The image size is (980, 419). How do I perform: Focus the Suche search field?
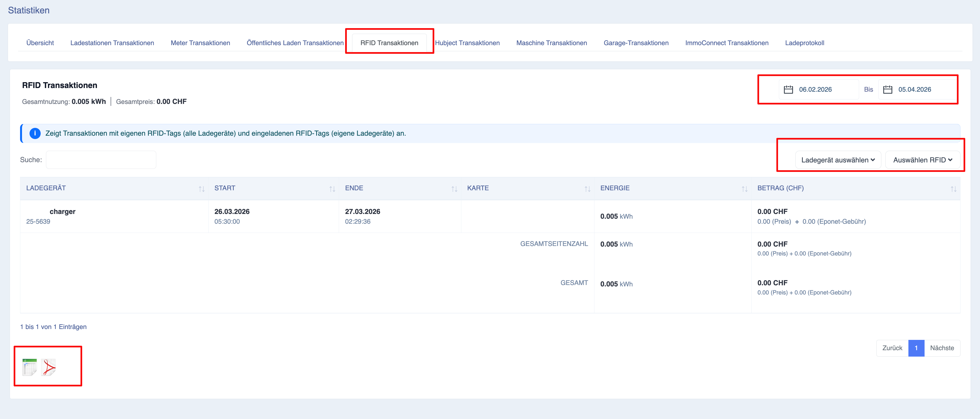tap(101, 160)
